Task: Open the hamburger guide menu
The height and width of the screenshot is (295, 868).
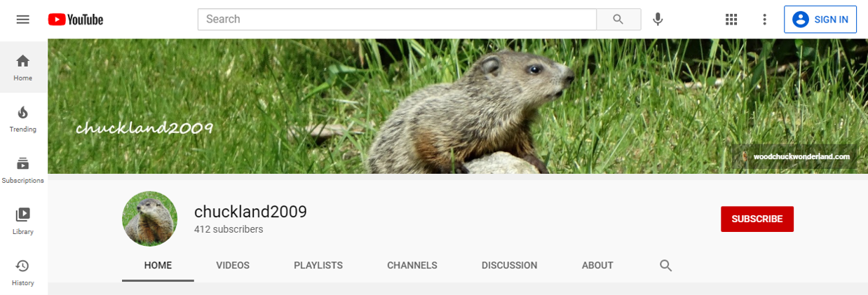Action: pos(23,20)
